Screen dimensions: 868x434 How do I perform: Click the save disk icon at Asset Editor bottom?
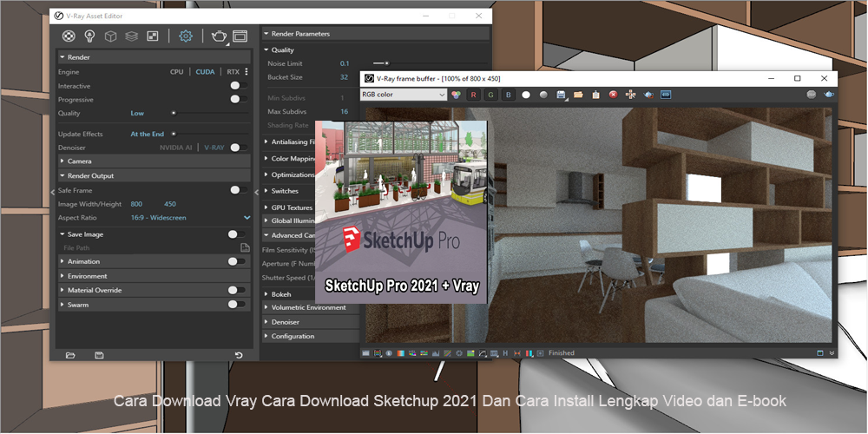pyautogui.click(x=99, y=355)
